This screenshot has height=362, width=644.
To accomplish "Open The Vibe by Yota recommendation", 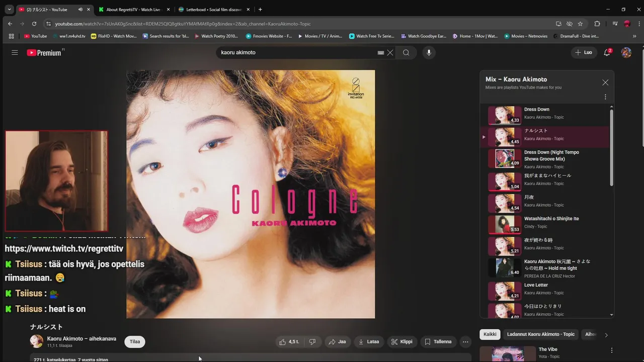I will point(548,349).
